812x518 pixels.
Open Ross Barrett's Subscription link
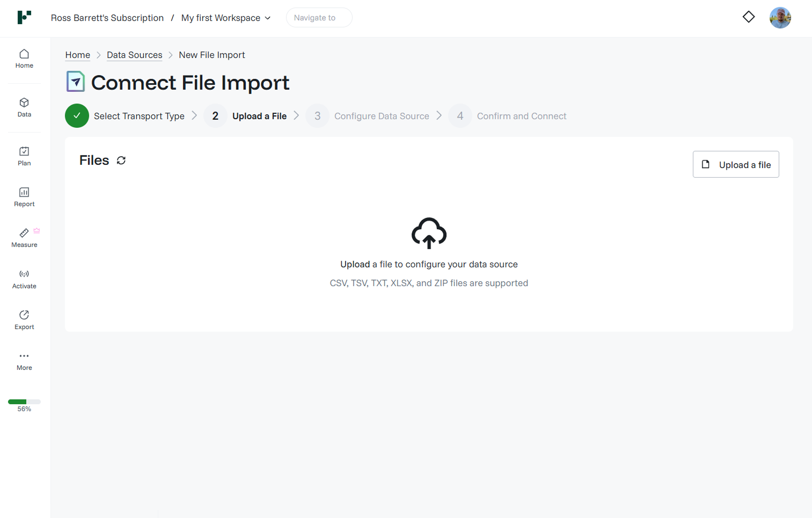pos(107,18)
